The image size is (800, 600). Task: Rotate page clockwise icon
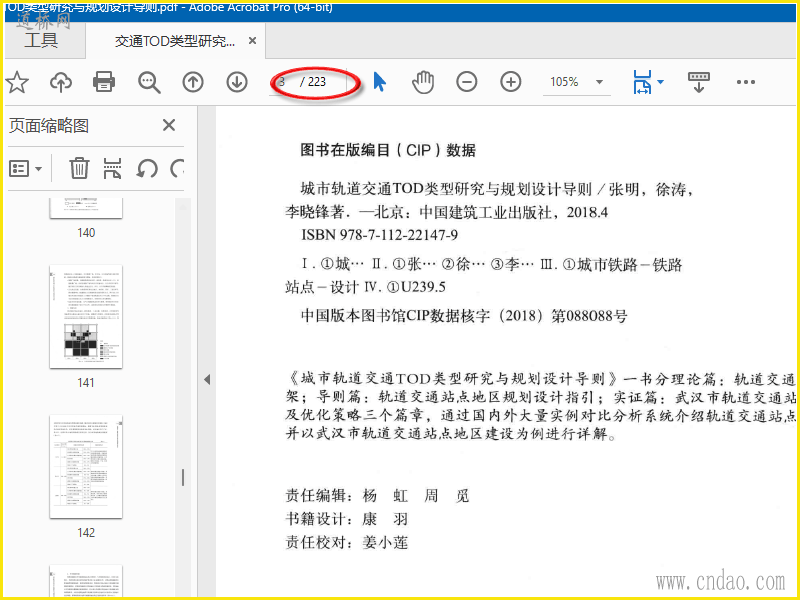tap(177, 168)
